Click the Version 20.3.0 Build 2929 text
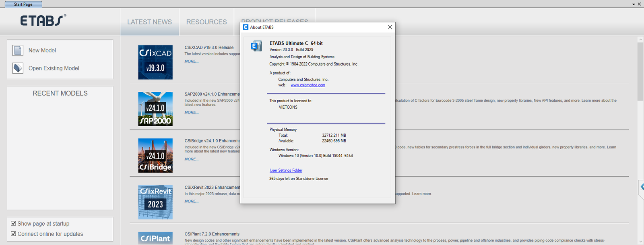 (291, 49)
